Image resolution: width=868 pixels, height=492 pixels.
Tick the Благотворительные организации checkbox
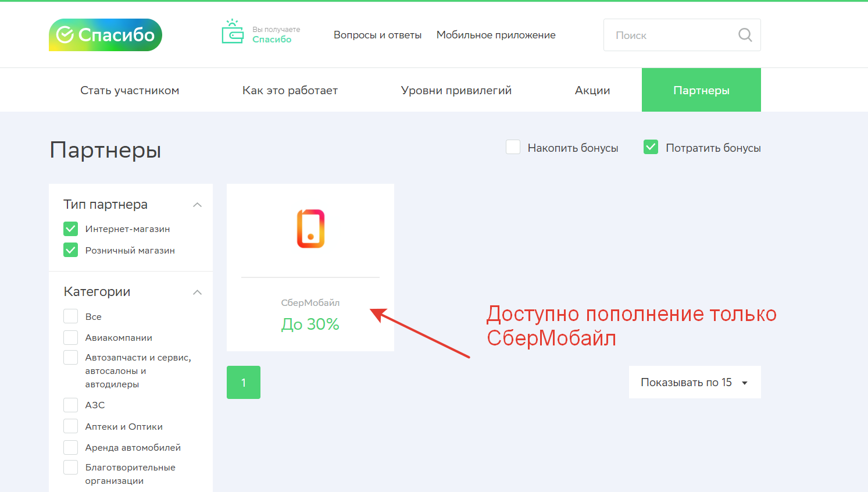[70, 467]
